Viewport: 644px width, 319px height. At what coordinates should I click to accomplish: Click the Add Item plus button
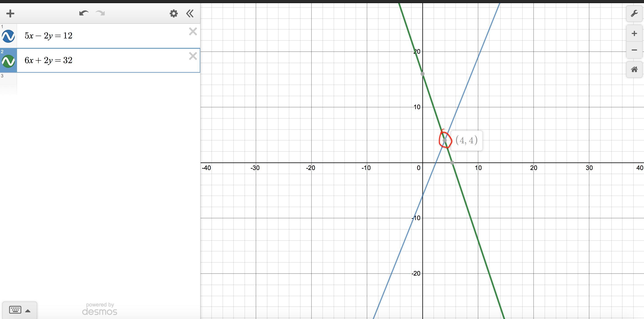click(x=10, y=13)
